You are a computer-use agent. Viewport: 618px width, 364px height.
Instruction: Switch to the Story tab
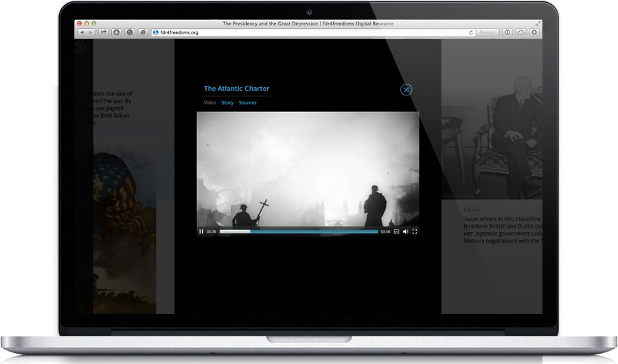[227, 102]
